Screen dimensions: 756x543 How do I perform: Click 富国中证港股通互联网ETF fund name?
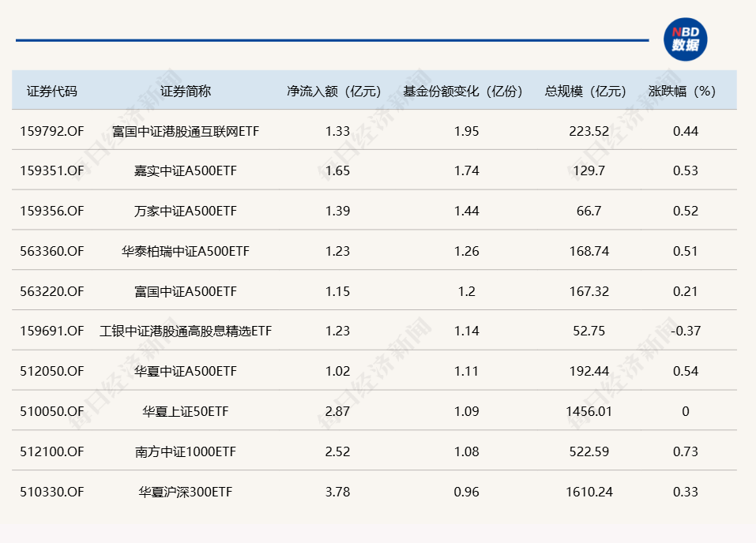[x=186, y=131]
